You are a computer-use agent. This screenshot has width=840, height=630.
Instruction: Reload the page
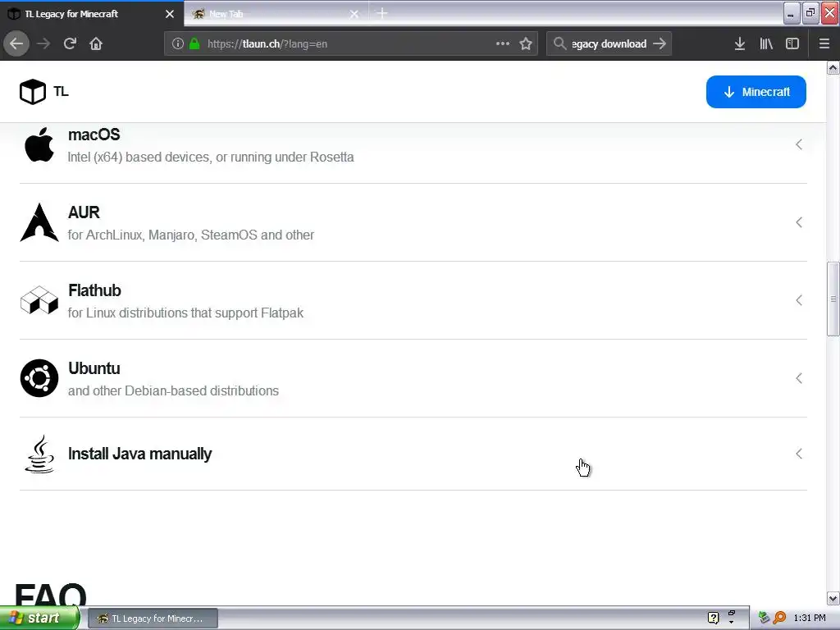coord(70,43)
